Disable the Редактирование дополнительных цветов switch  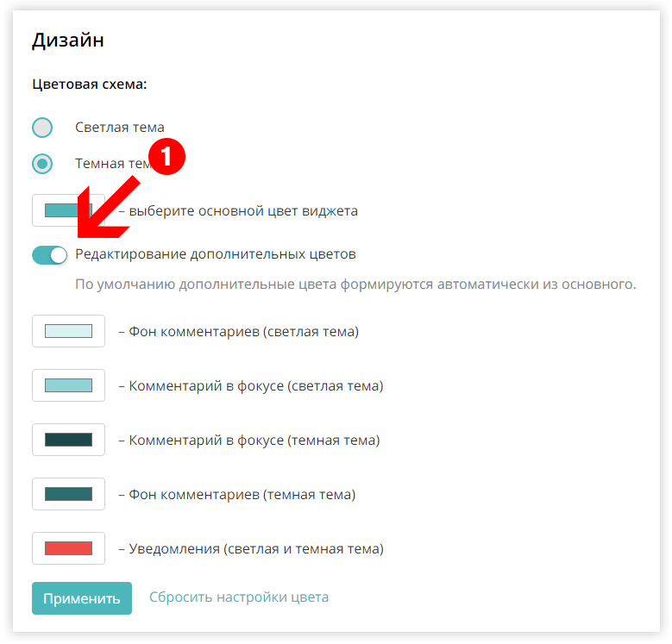pyautogui.click(x=50, y=255)
